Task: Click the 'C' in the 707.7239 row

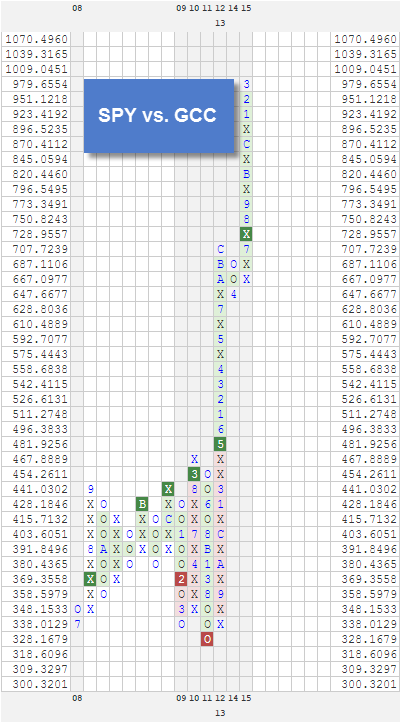Action: 220,249
